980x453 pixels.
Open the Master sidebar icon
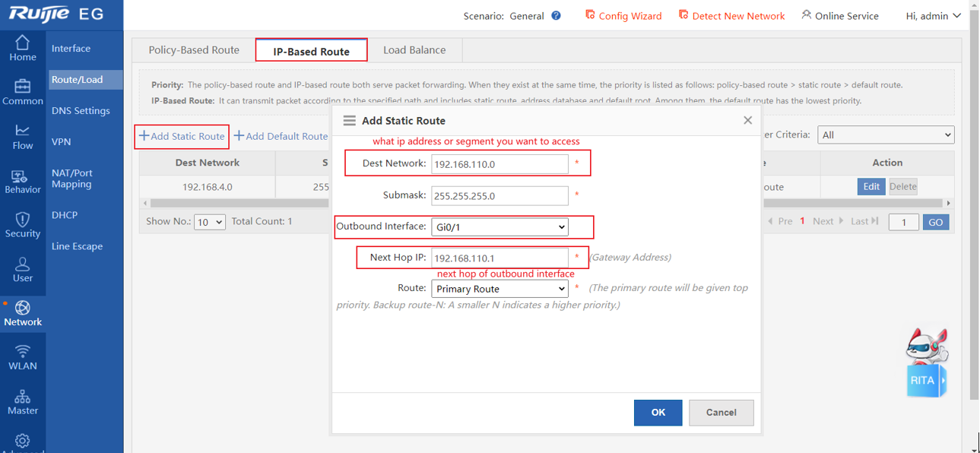23,396
